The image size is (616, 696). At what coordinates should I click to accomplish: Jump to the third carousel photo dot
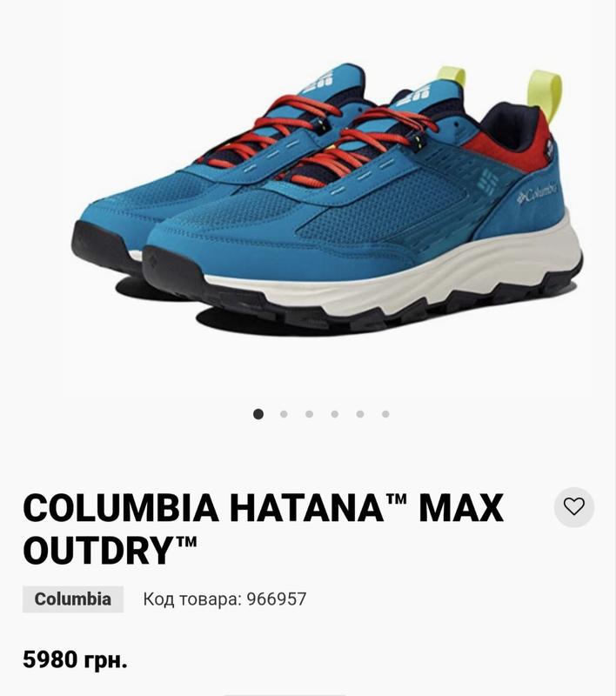310,414
